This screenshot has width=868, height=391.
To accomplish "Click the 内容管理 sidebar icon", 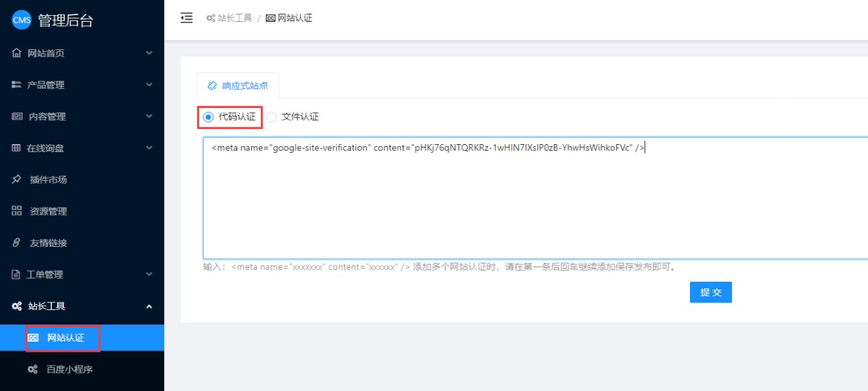I will pos(17,117).
